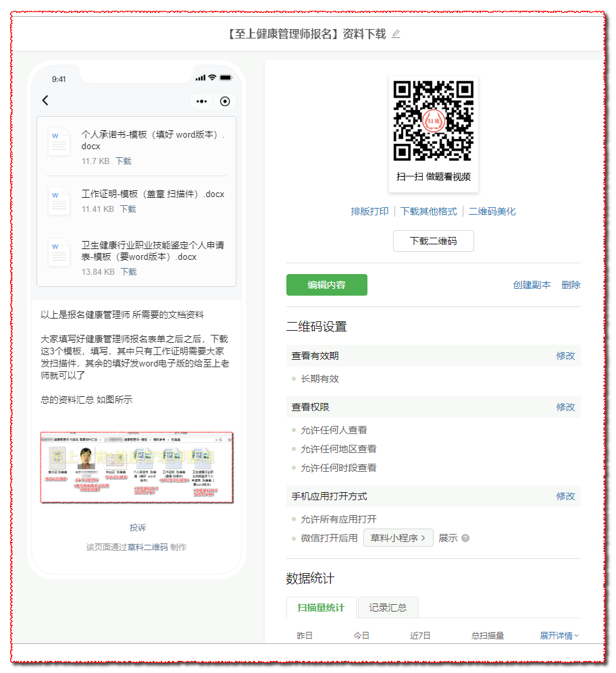Click the 个人承诺书 docx file icon

(59, 143)
